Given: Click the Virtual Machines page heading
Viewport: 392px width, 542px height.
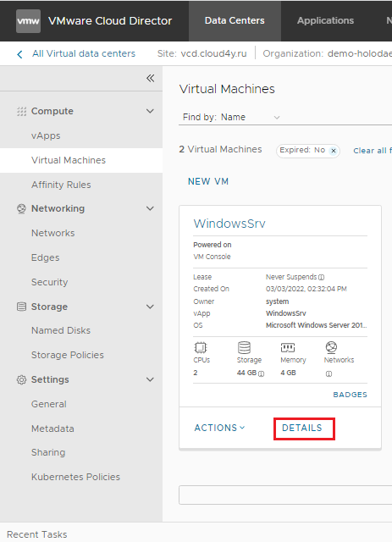Looking at the screenshot, I should (227, 89).
